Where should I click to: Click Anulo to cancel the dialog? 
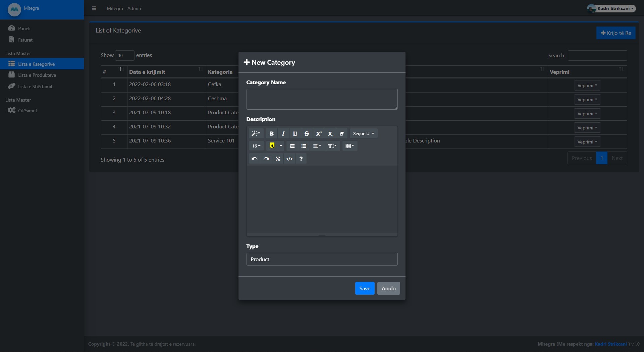click(388, 288)
